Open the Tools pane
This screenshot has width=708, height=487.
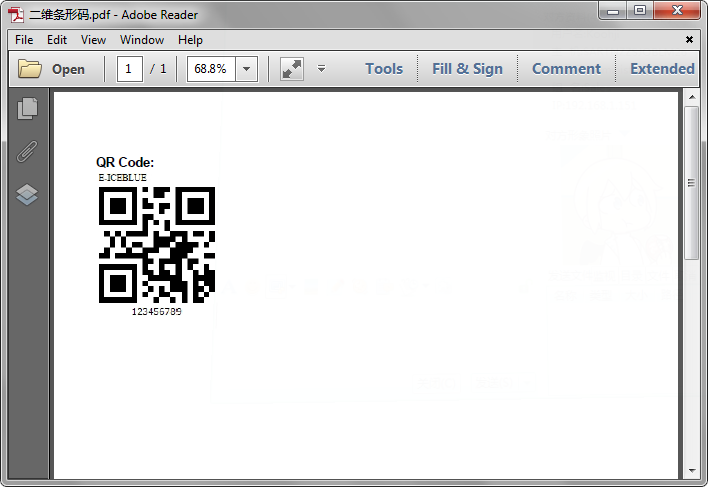(x=384, y=69)
